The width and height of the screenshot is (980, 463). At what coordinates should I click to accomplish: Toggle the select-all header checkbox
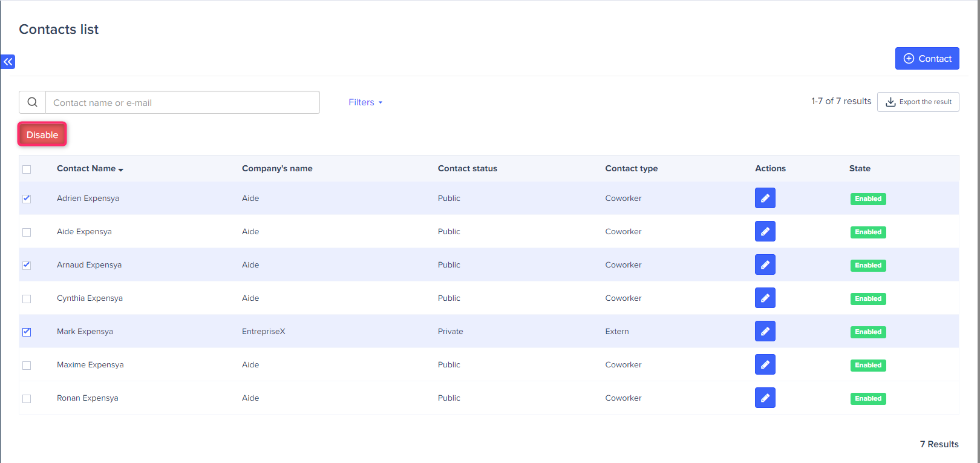point(27,169)
